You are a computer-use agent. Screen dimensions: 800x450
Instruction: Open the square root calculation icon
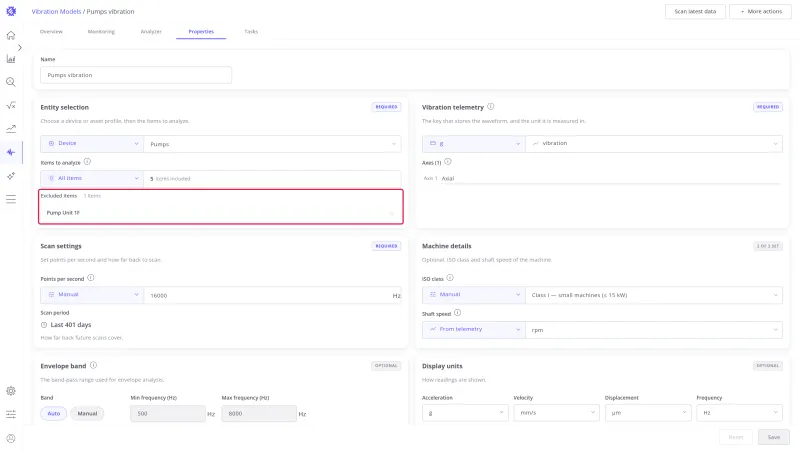11,105
